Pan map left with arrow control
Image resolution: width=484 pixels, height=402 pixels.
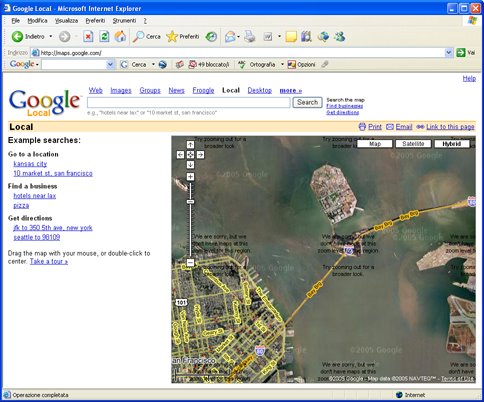coord(180,155)
